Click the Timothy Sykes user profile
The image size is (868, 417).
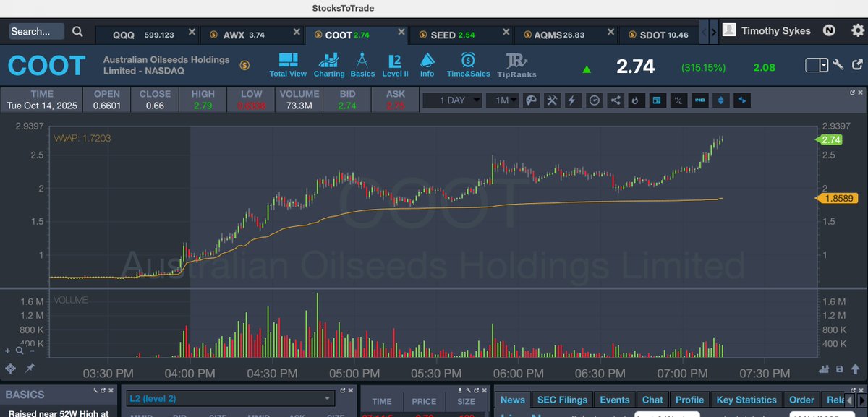[x=767, y=31]
